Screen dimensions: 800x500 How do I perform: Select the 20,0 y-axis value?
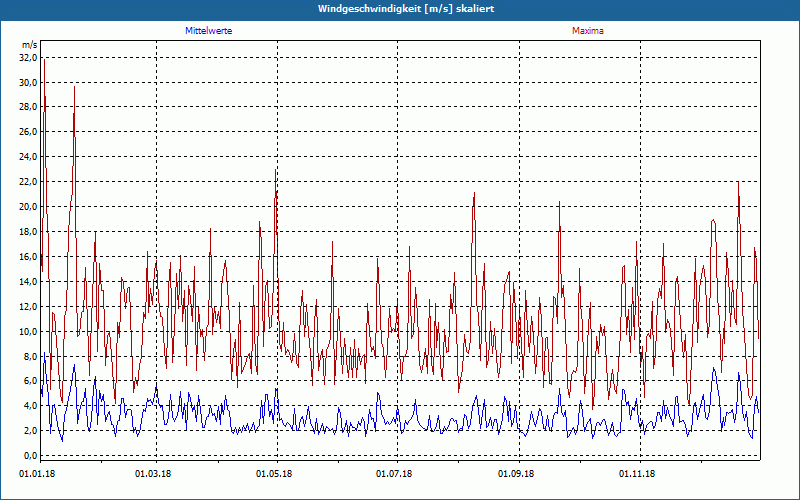tap(29, 207)
